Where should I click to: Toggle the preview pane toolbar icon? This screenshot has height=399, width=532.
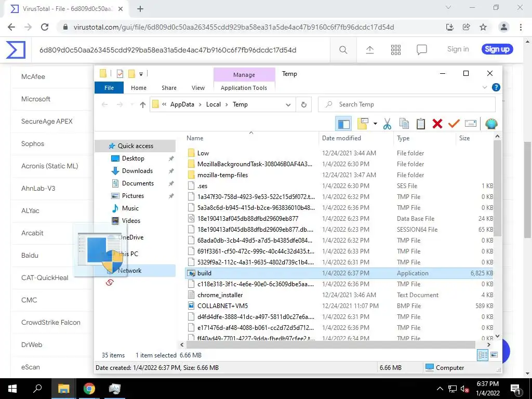(343, 124)
